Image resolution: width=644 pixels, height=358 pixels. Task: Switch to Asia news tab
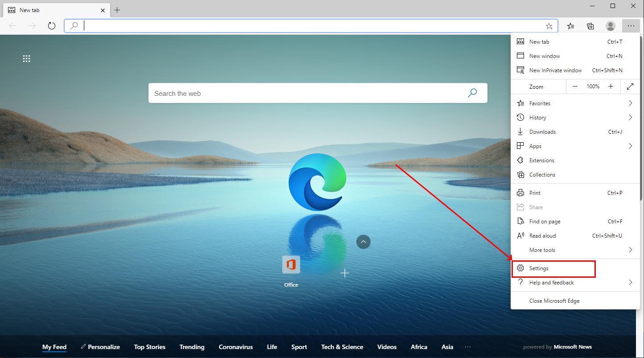447,347
